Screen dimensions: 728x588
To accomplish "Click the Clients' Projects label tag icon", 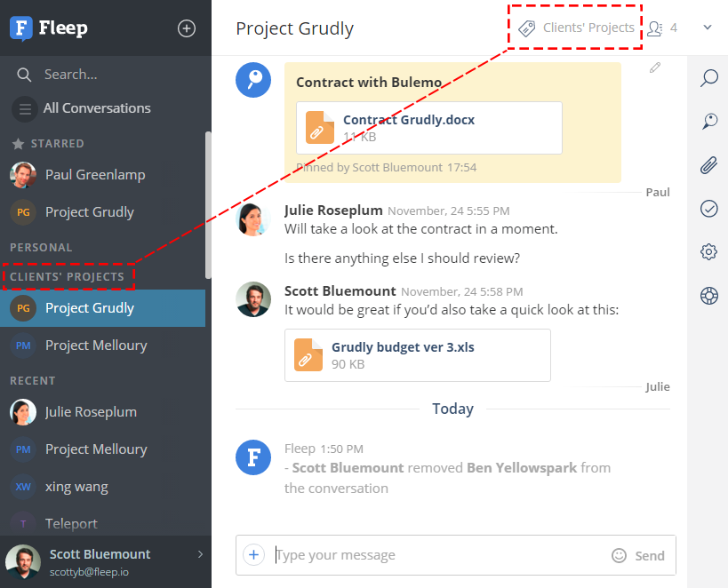I will 526,28.
